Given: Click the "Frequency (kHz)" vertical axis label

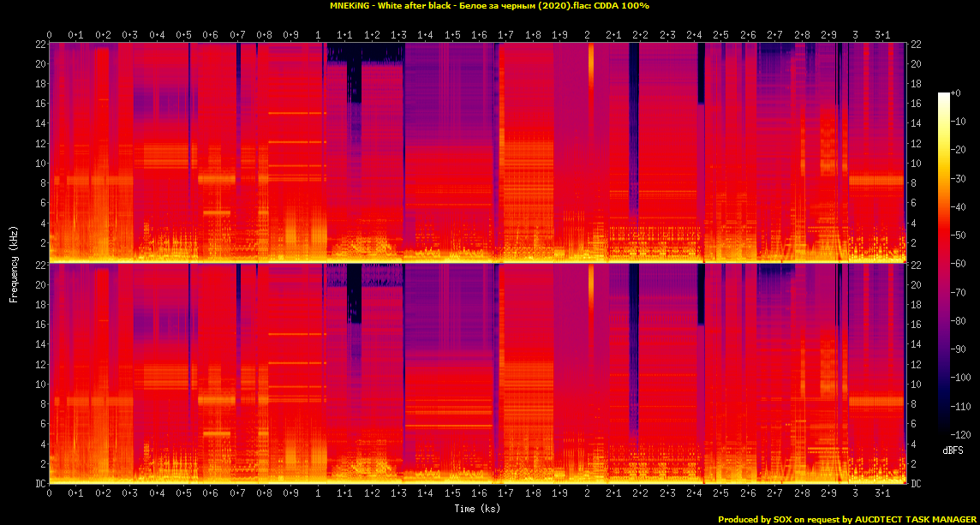Looking at the screenshot, I should coord(13,263).
